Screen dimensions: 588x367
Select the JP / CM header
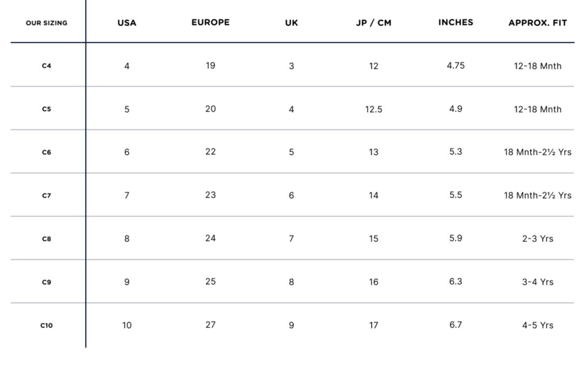pyautogui.click(x=374, y=23)
